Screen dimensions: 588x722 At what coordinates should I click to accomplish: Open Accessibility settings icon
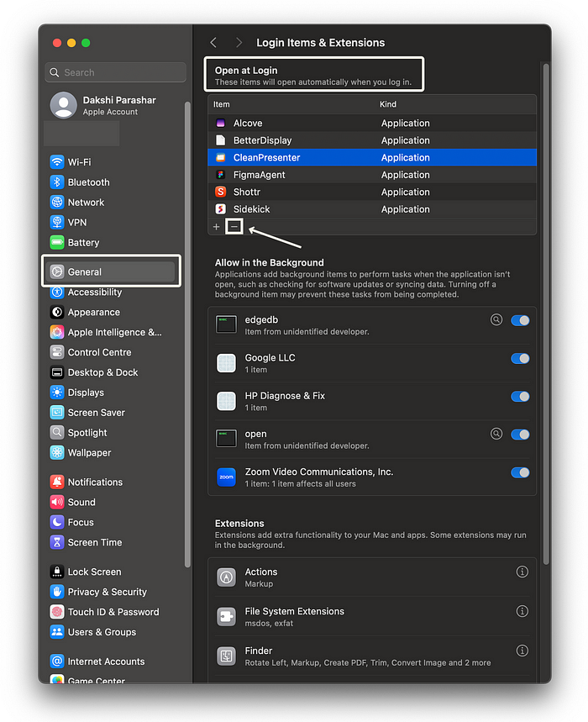(57, 292)
